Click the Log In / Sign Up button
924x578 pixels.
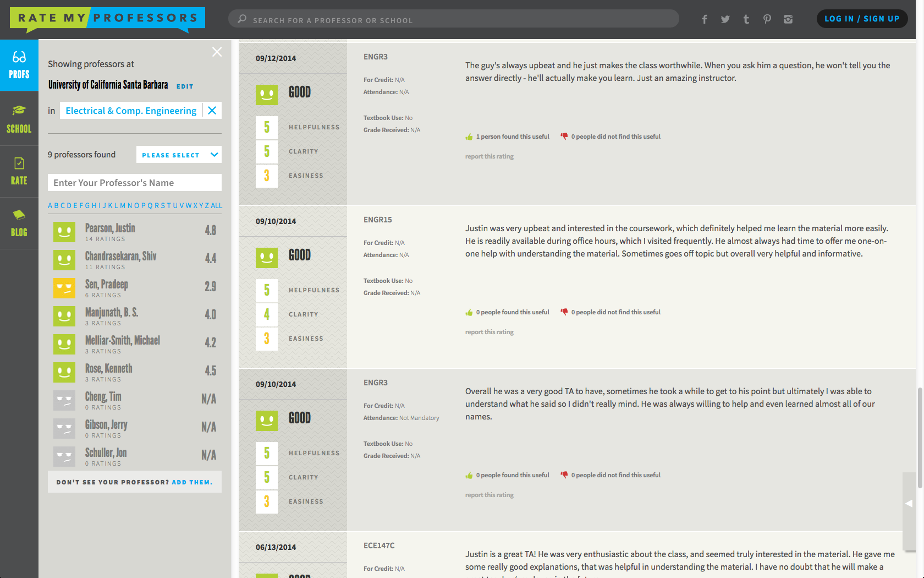coord(861,19)
